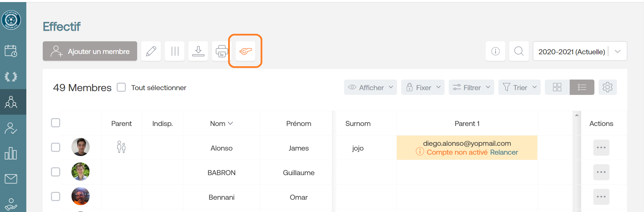Open the columns icon button
Image resolution: width=644 pixels, height=212 pixels.
pyautogui.click(x=174, y=51)
